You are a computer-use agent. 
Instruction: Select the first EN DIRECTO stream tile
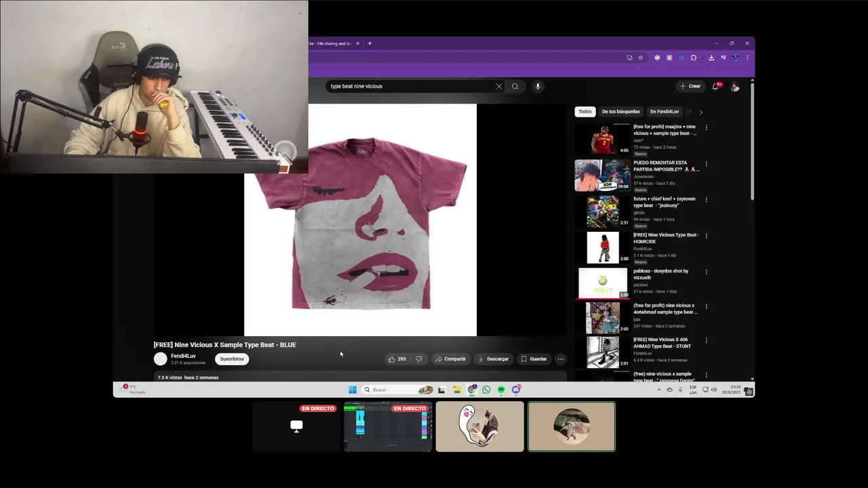pyautogui.click(x=296, y=426)
